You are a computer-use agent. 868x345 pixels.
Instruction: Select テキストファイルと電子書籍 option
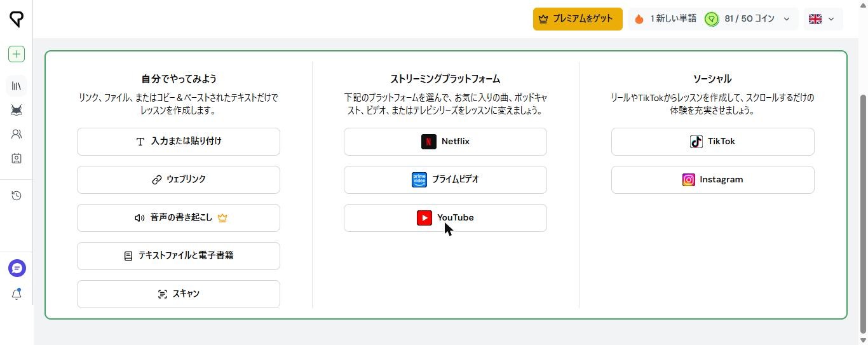click(x=179, y=256)
